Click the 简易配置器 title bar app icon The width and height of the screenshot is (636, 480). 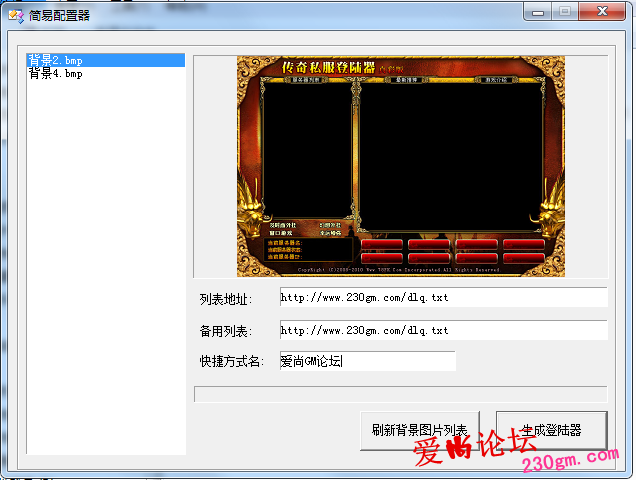click(x=16, y=16)
